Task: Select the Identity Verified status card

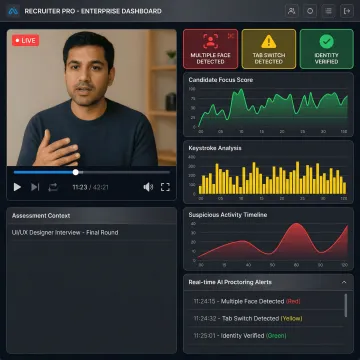Action: [327, 49]
